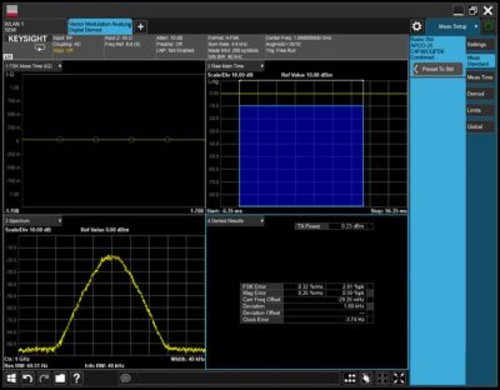The image size is (500, 390).
Task: Click the speech bubble message icon
Action: click(x=125, y=378)
